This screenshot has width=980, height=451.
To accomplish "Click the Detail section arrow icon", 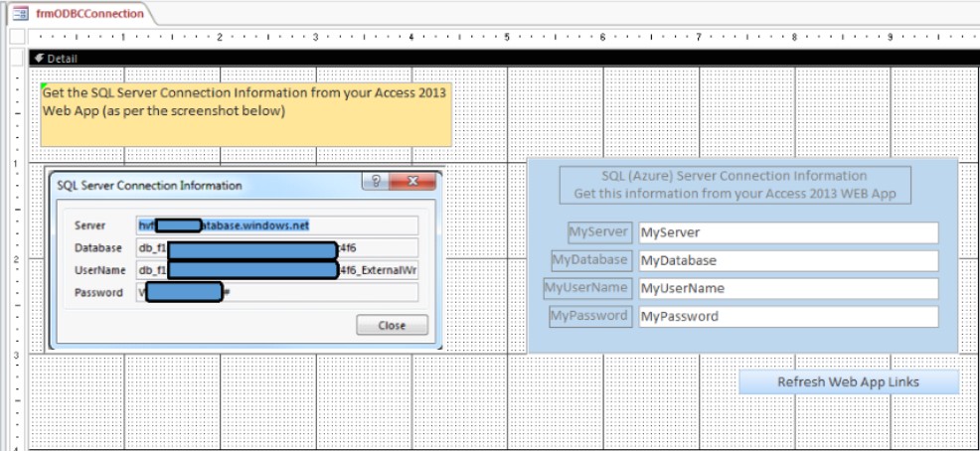I will coord(39,58).
